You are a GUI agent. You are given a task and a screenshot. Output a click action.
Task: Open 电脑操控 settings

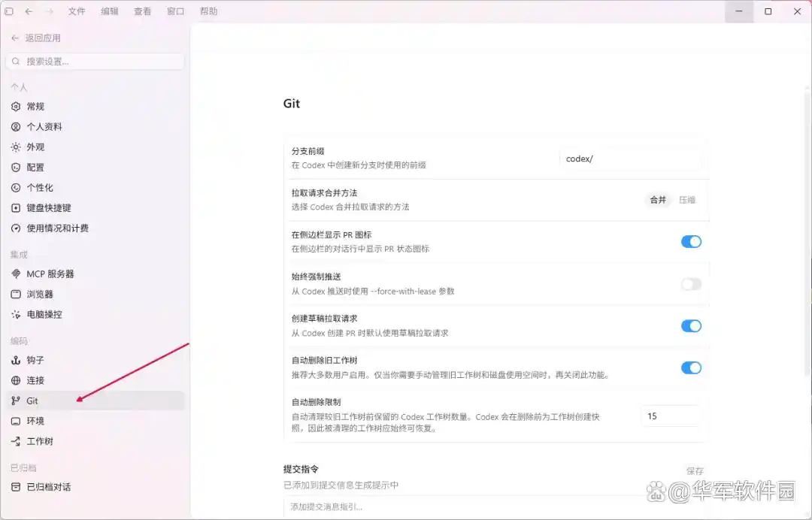coord(95,314)
